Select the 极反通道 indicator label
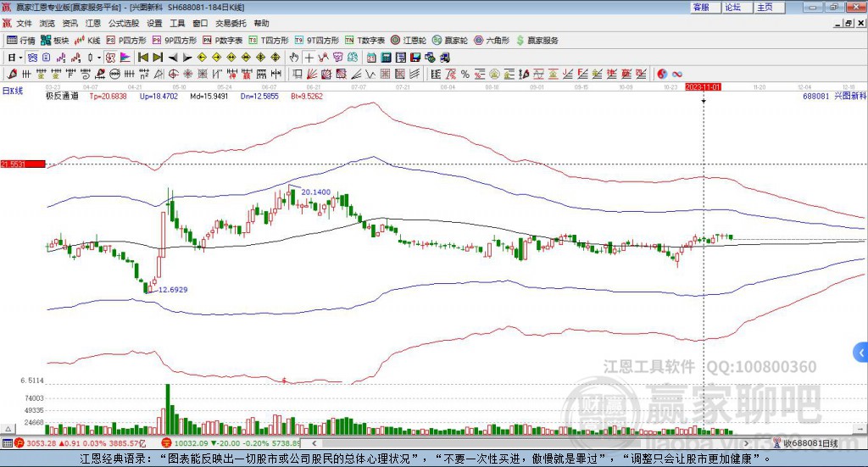The width and height of the screenshot is (868, 467). pos(62,97)
